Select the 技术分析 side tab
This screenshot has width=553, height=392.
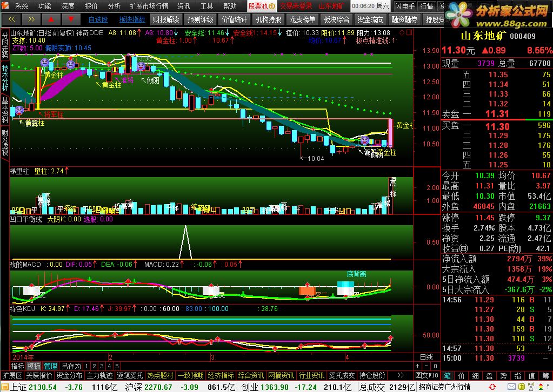pyautogui.click(x=5, y=78)
